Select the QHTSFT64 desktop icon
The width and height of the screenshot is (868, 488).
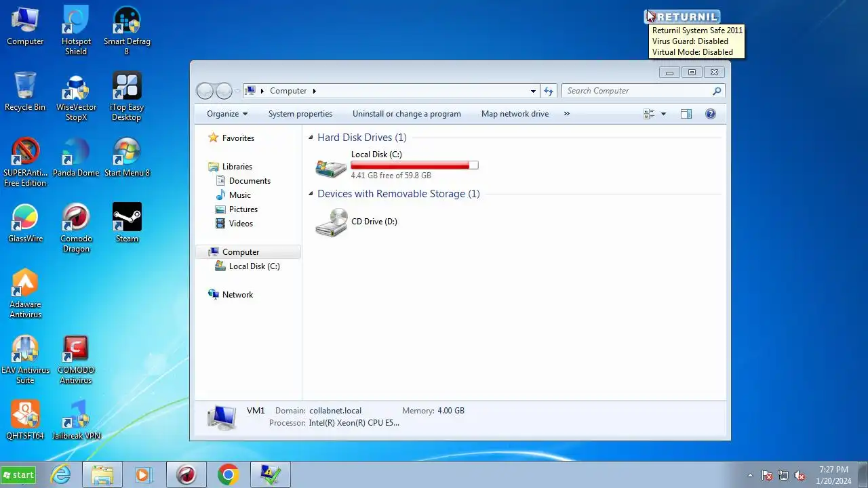(x=25, y=421)
